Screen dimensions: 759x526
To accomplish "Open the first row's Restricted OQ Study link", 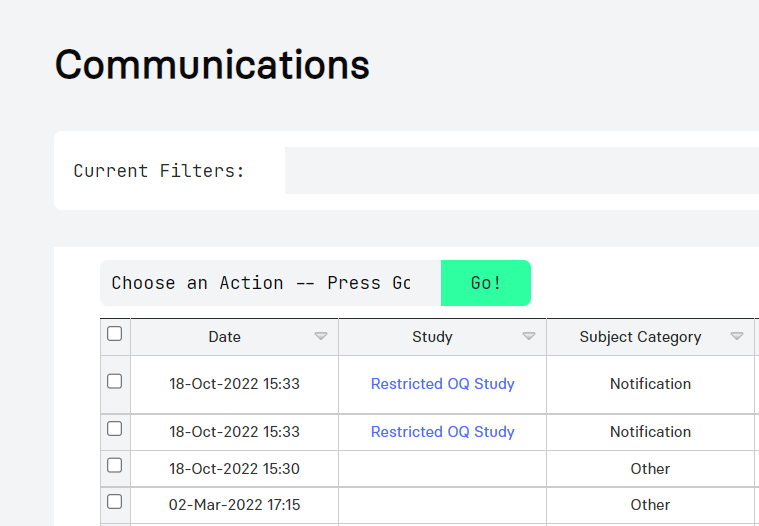I will coord(442,384).
